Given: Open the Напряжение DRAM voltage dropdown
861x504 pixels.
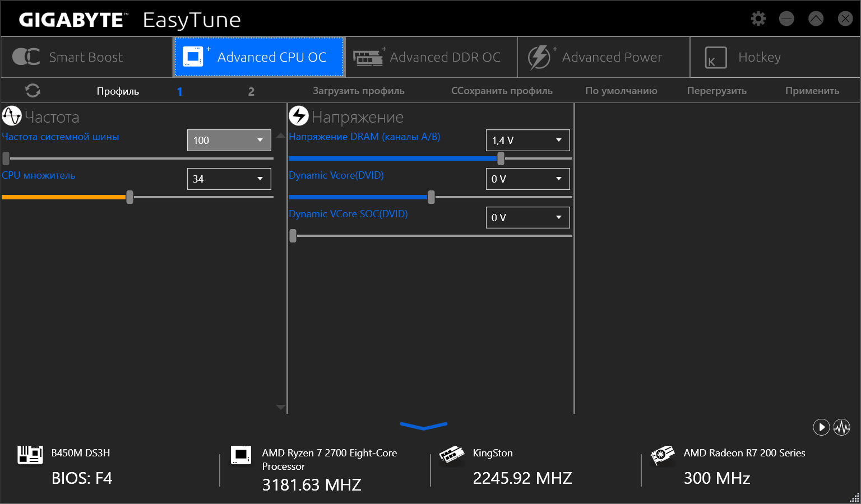Looking at the screenshot, I should tap(527, 140).
